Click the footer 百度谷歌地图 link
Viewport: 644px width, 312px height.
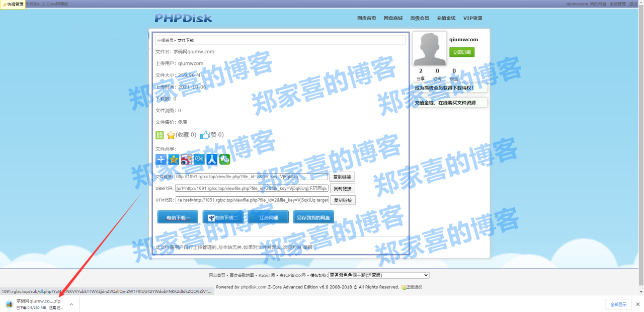pos(242,275)
